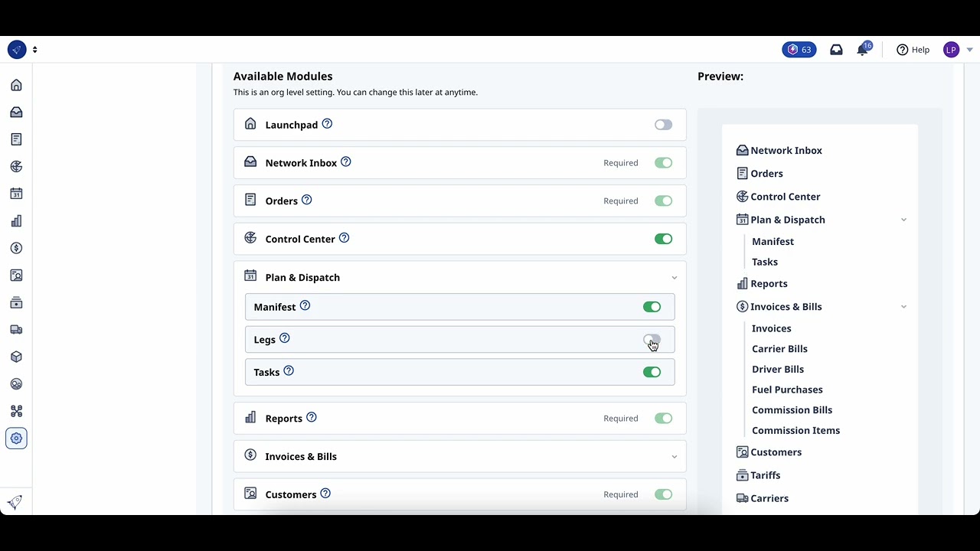This screenshot has height=551, width=980.
Task: Click the Settings gear sidebar icon
Action: coord(16,439)
